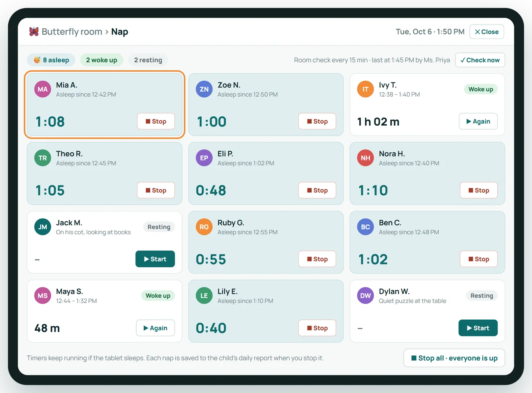532x393 pixels.
Task: Click Maya S.'s MS avatar
Action: coord(43,296)
